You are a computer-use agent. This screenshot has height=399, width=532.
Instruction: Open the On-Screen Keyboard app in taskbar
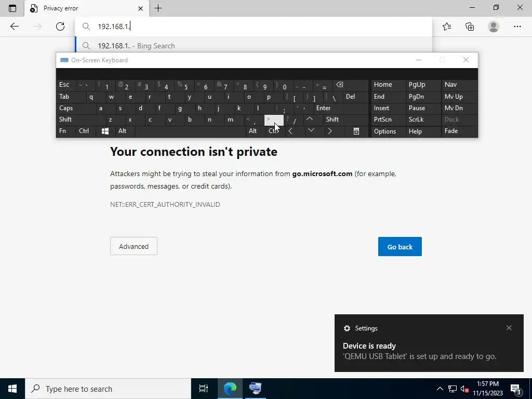coord(255,389)
